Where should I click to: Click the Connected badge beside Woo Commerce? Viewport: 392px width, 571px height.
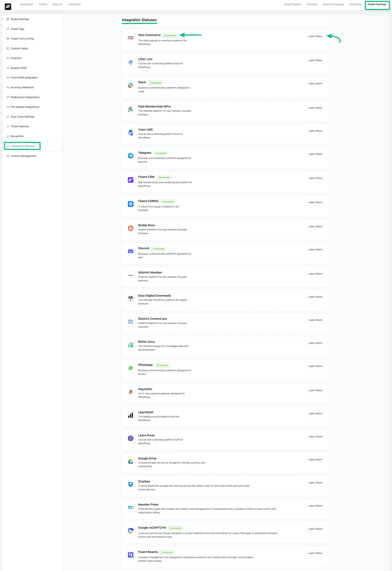tap(170, 36)
